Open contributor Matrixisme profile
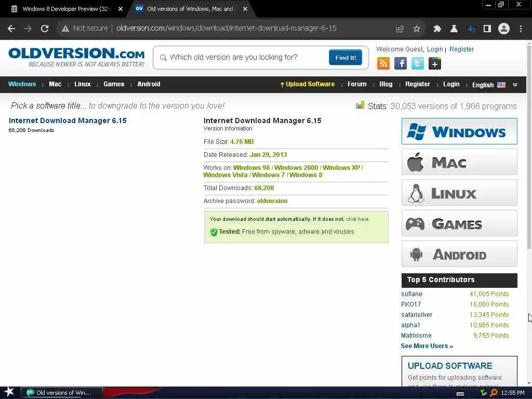Viewport: 532px width, 399px height. 416,336
